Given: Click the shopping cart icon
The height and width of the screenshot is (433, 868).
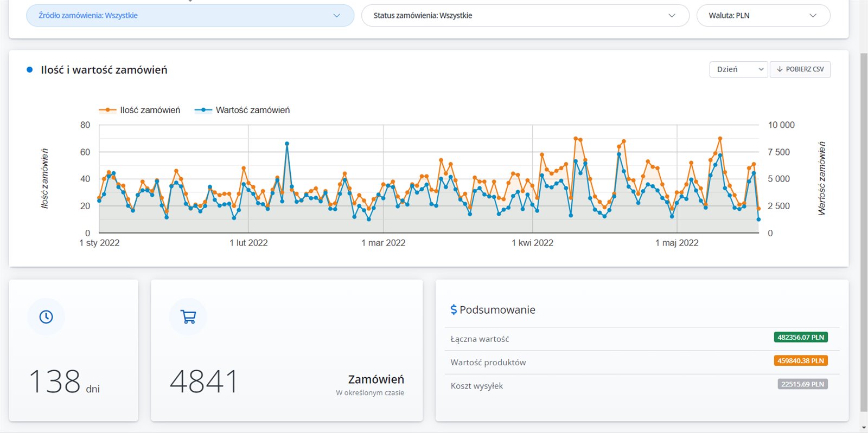Looking at the screenshot, I should pyautogui.click(x=188, y=316).
